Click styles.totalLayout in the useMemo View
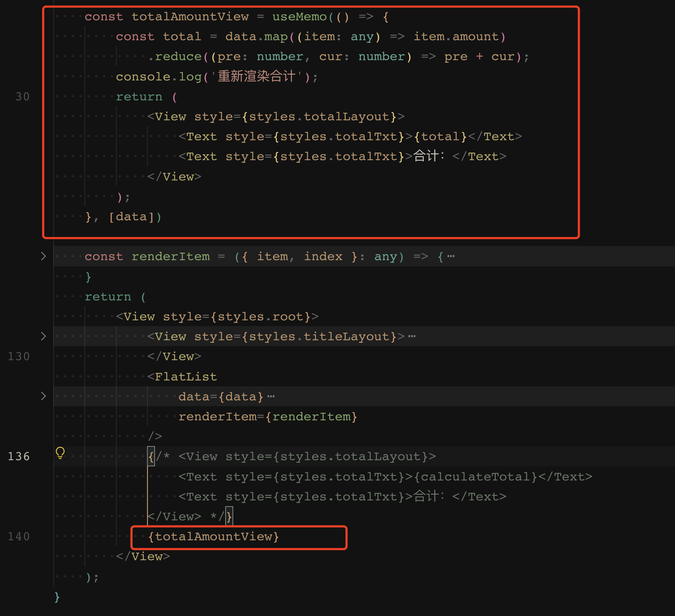The height and width of the screenshot is (616, 675). [319, 117]
